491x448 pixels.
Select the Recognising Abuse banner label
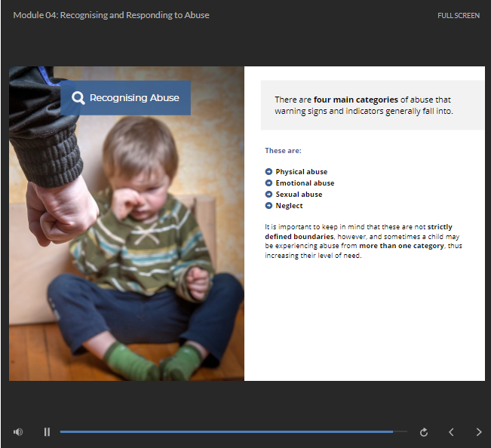point(134,98)
